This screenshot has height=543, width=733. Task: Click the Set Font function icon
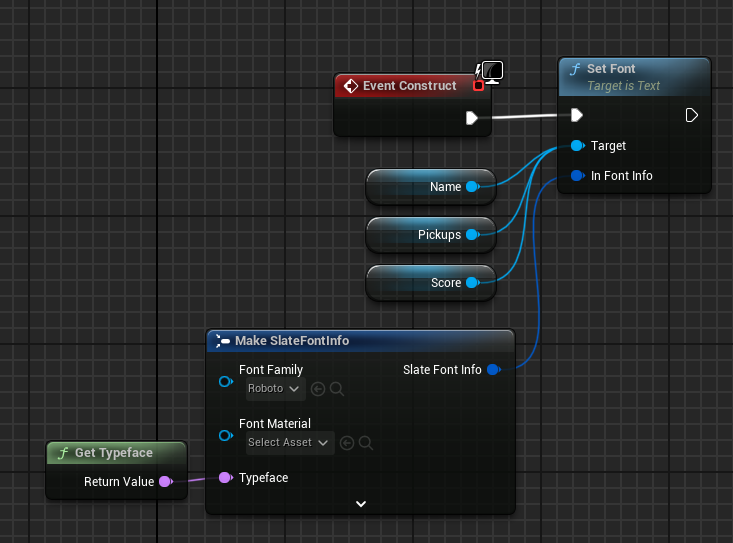point(575,70)
